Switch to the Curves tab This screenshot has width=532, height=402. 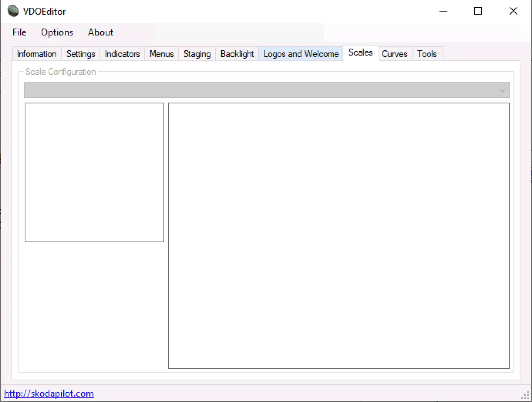tap(395, 54)
